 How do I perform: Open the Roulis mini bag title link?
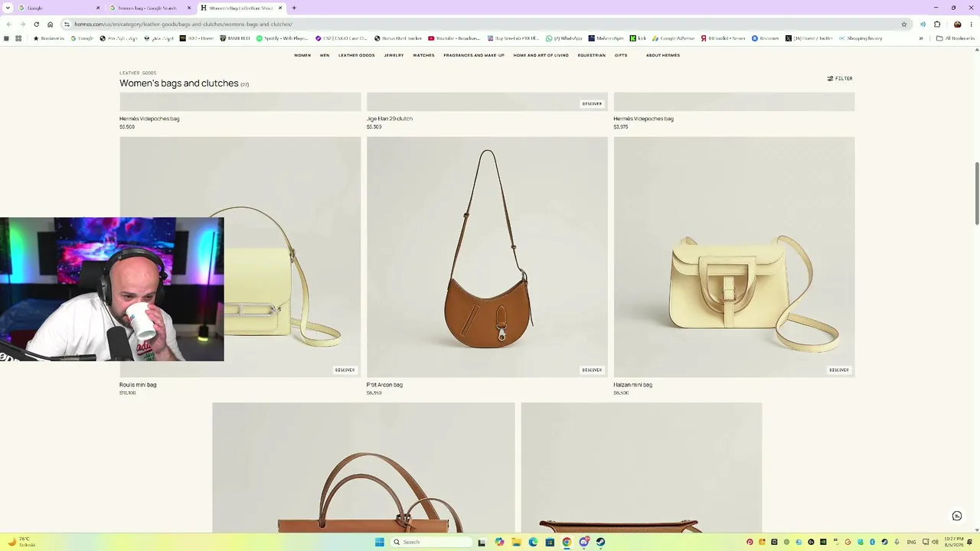[138, 385]
